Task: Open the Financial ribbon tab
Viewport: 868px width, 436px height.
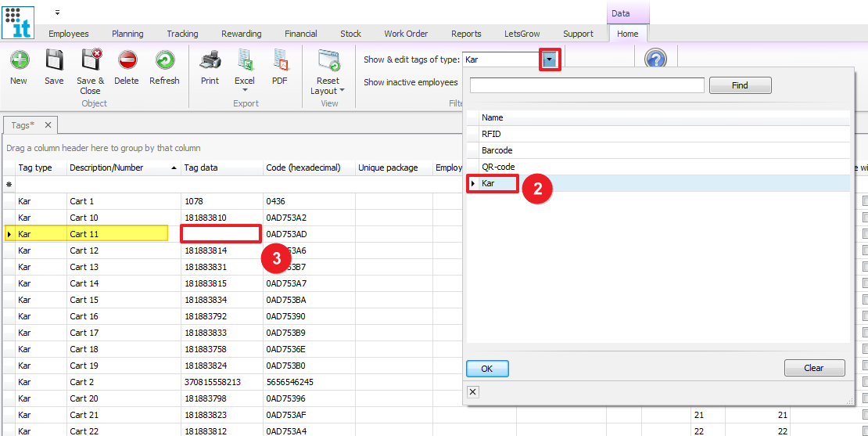Action: click(301, 34)
